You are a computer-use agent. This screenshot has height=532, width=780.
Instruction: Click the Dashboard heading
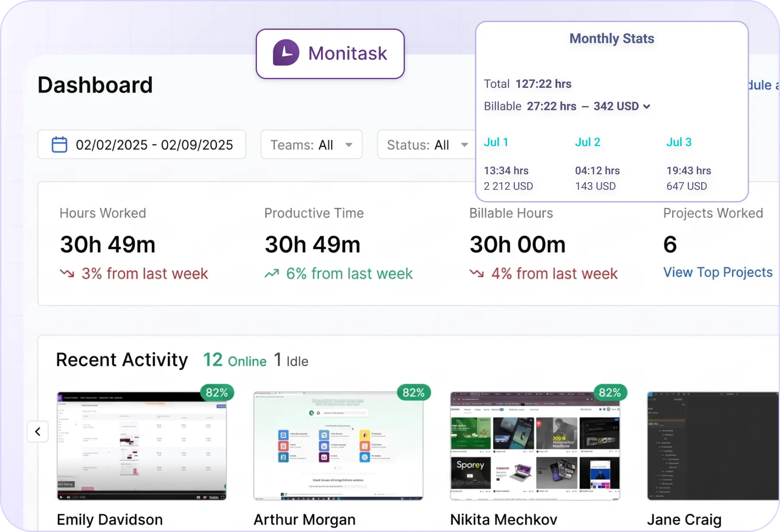(x=95, y=85)
